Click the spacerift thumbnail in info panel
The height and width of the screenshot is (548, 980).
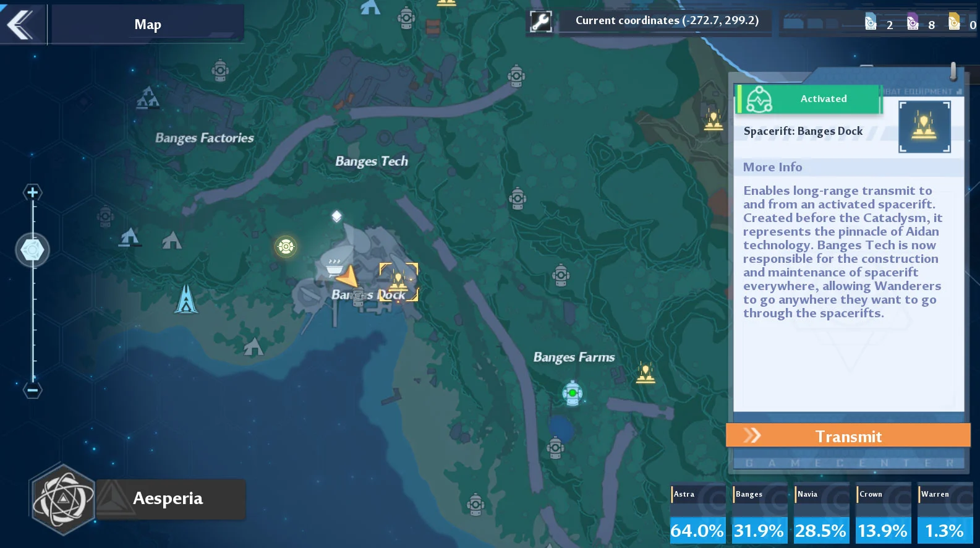click(924, 127)
